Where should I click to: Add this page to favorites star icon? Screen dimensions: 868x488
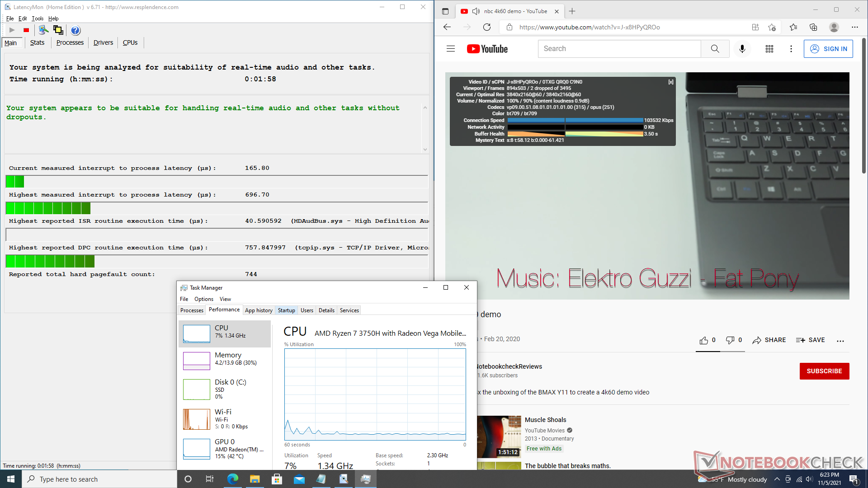(x=772, y=27)
